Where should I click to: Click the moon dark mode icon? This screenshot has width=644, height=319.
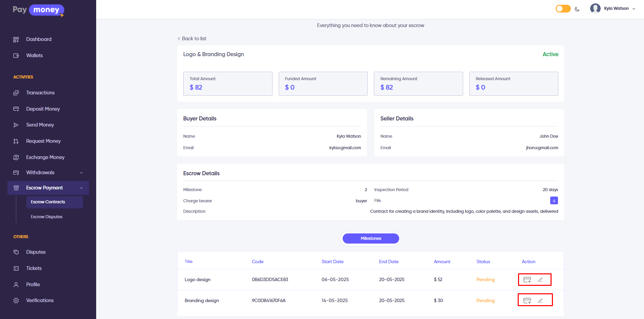click(577, 9)
